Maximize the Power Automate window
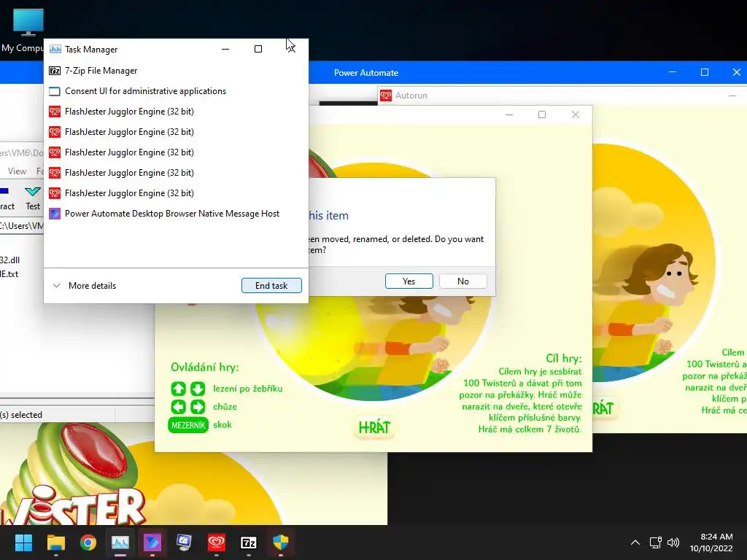 click(705, 72)
